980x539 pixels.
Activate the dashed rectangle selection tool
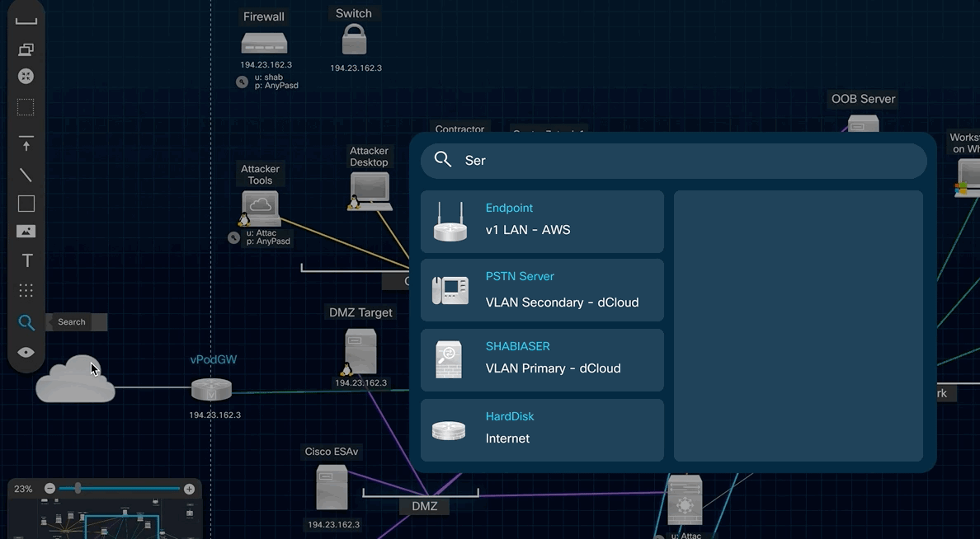coord(26,107)
